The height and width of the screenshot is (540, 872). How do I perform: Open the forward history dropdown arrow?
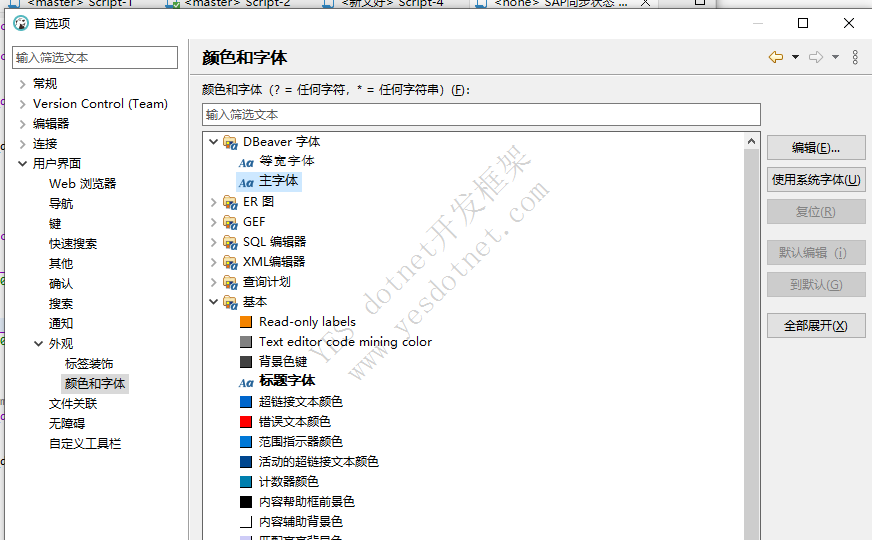[835, 57]
